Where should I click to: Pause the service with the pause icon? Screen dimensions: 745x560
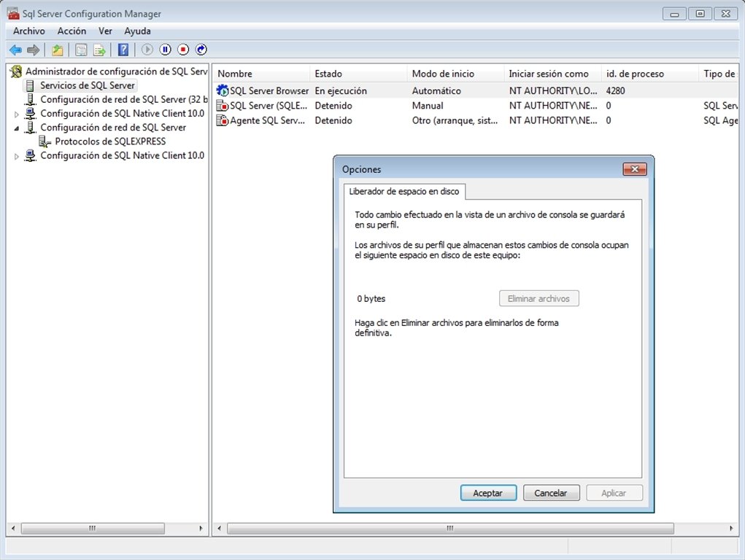pyautogui.click(x=165, y=50)
